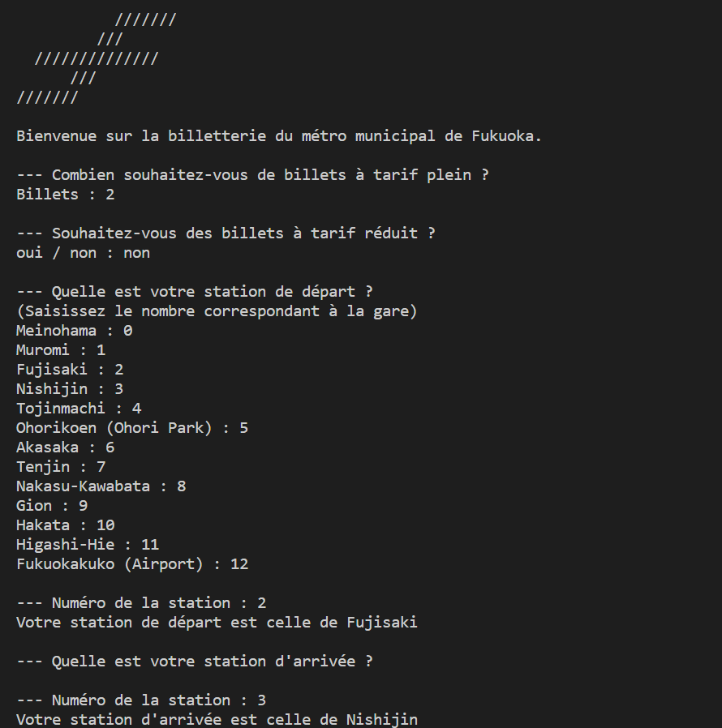Click the 'Hakata : 10' station entry
Screen dimensions: 722x728
(66, 525)
